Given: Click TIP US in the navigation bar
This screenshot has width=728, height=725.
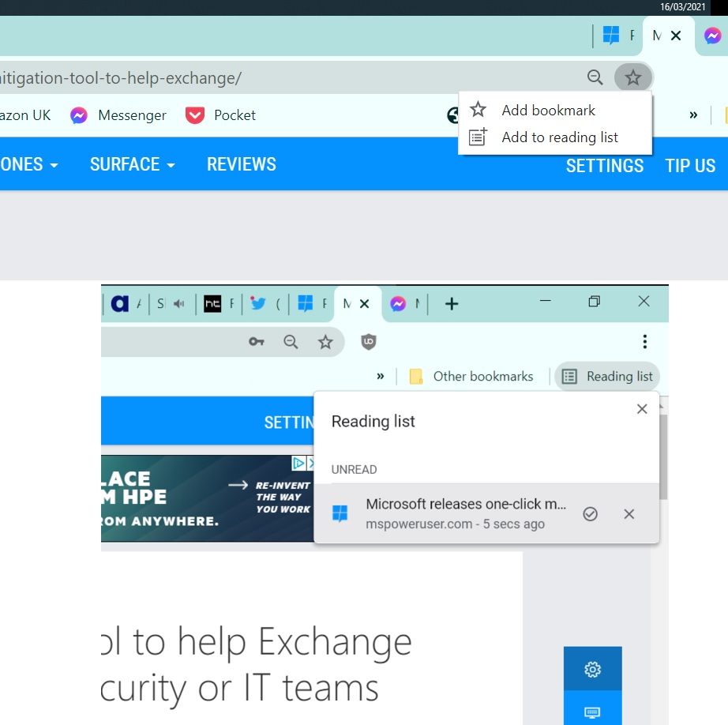Looking at the screenshot, I should (x=690, y=166).
